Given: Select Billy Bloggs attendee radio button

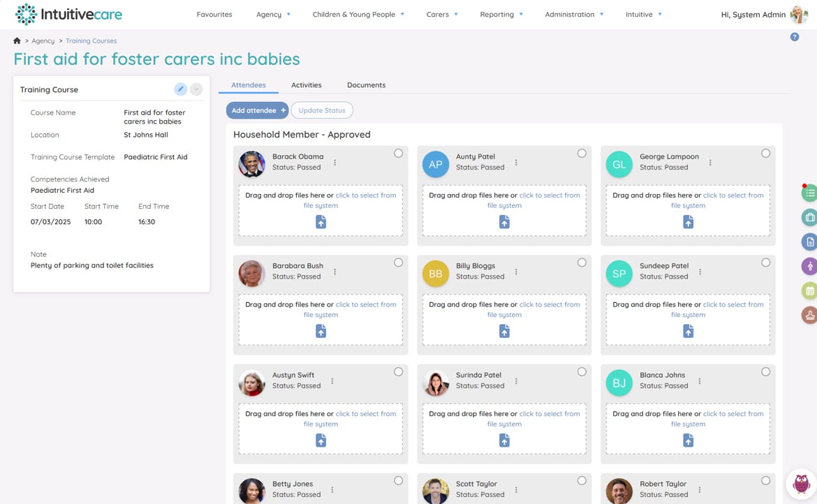Looking at the screenshot, I should pyautogui.click(x=582, y=262).
